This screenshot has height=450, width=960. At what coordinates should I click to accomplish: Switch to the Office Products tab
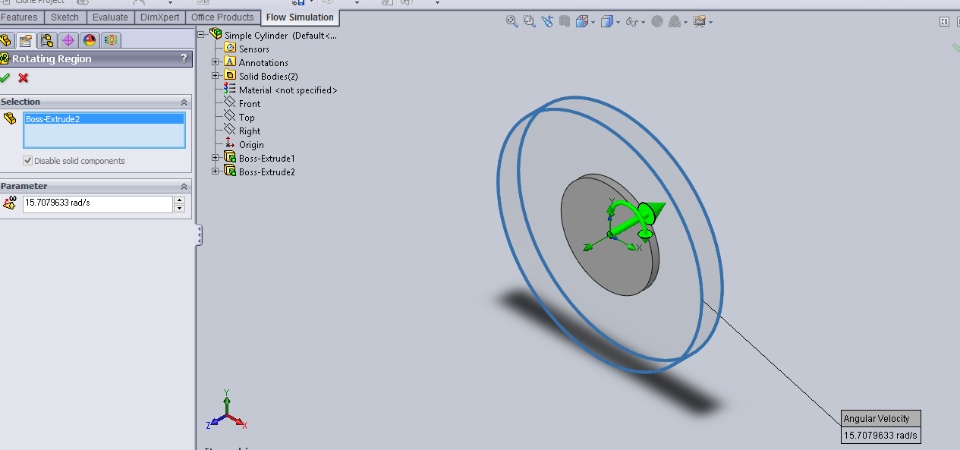(x=222, y=17)
